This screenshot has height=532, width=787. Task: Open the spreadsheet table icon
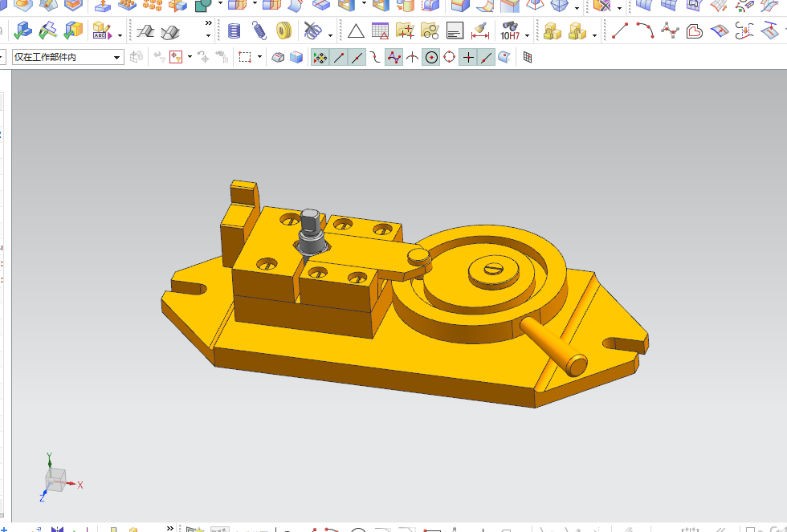click(380, 31)
